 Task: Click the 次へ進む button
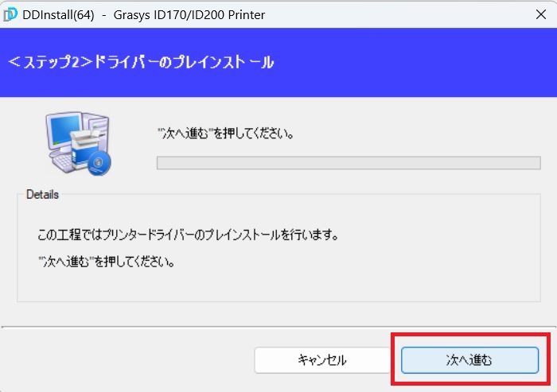point(469,360)
